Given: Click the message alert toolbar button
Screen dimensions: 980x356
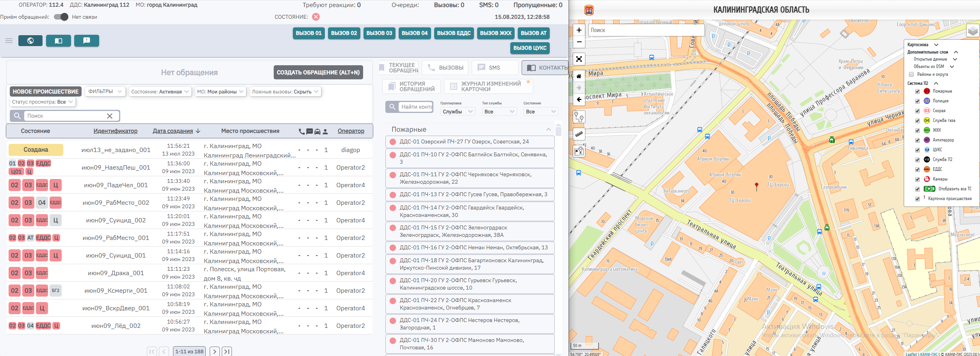Looking at the screenshot, I should [x=86, y=41].
